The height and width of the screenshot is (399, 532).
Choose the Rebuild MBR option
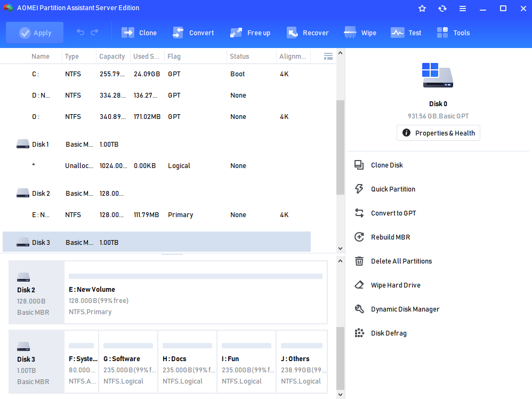[390, 237]
